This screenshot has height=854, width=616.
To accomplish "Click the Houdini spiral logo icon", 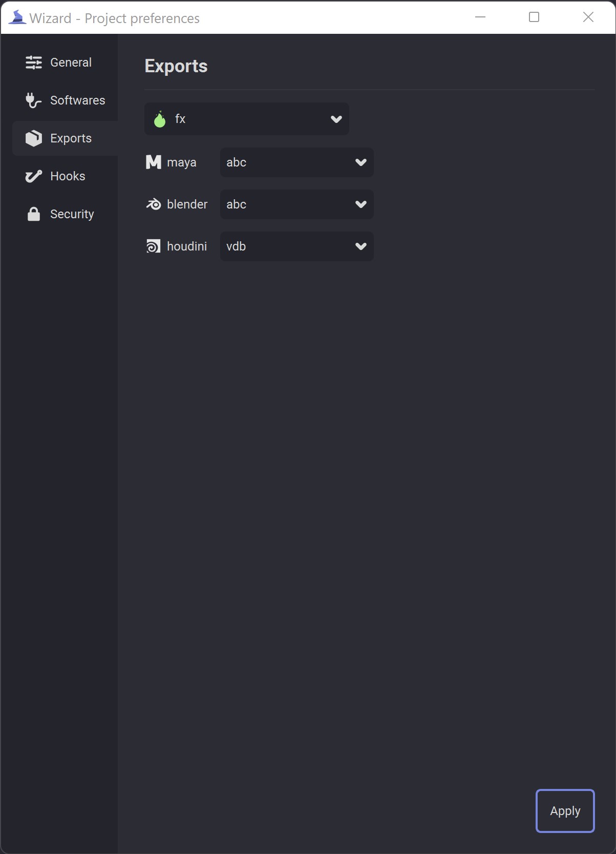I will [154, 246].
